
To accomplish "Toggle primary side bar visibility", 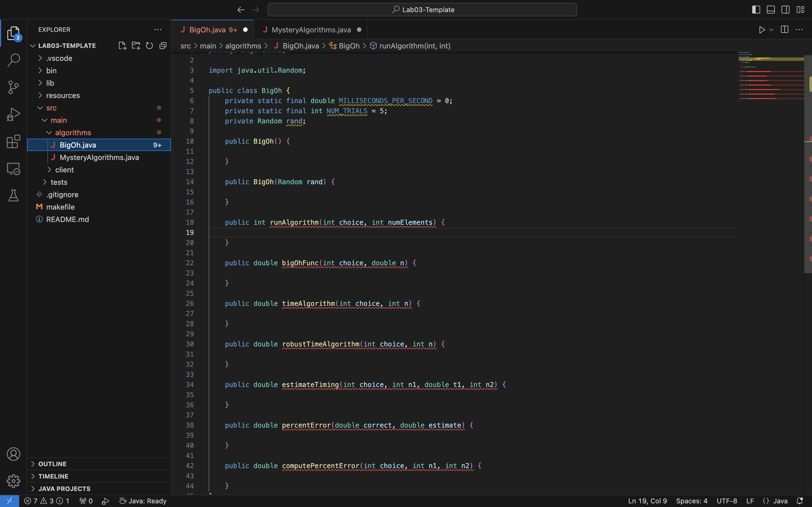I will click(756, 10).
